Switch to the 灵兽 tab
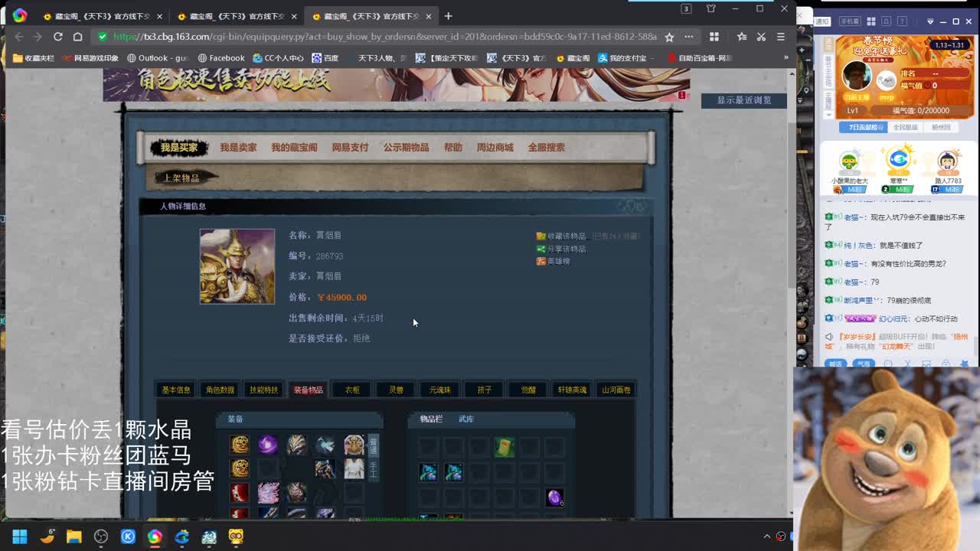 pos(396,390)
